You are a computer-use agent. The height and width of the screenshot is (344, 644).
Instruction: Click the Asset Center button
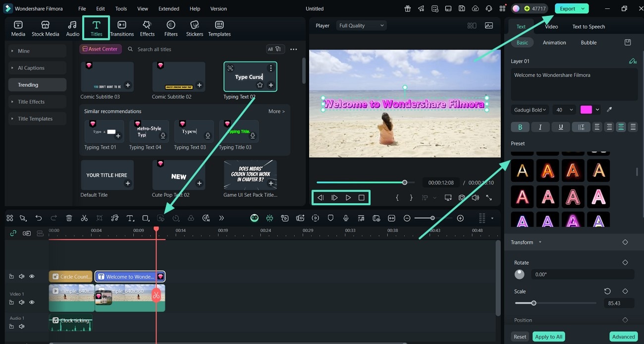tap(101, 49)
